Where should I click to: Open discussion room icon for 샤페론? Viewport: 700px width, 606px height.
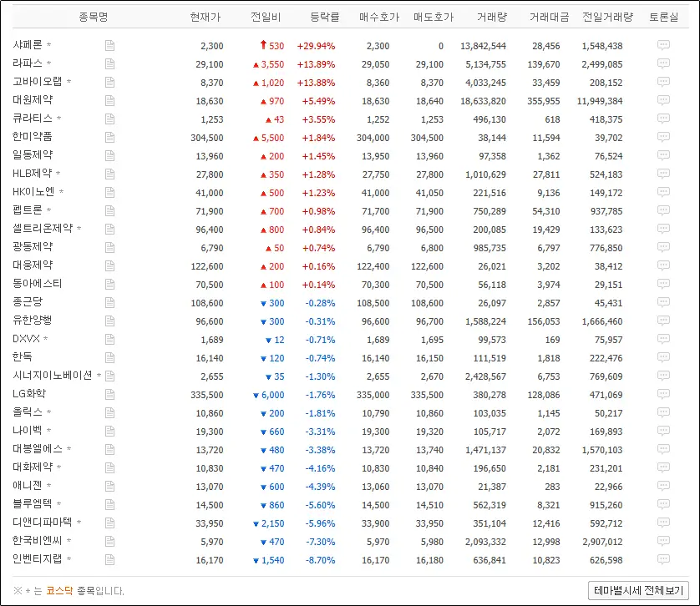[x=663, y=45]
